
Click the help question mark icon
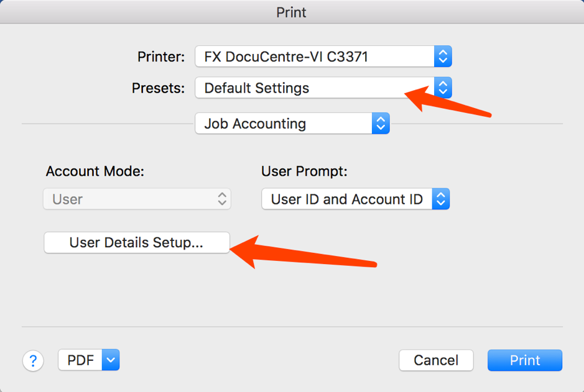coord(34,360)
